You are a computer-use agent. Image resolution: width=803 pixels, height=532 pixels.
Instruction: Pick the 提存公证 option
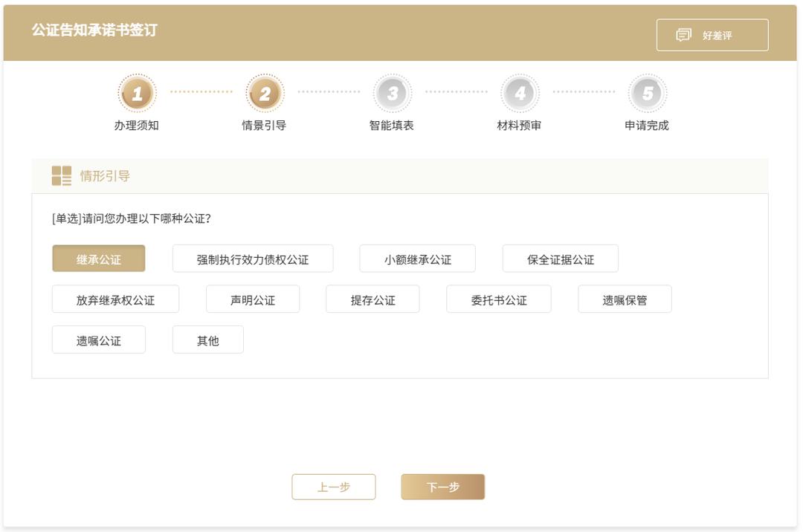(373, 299)
